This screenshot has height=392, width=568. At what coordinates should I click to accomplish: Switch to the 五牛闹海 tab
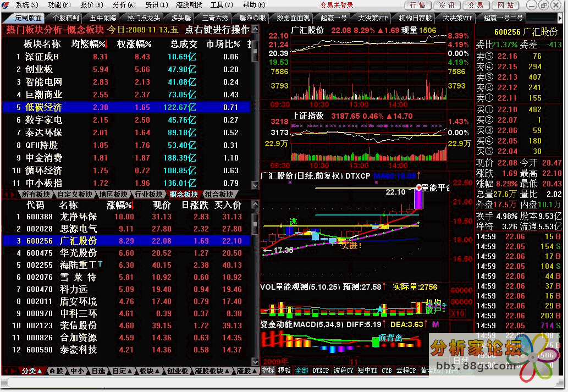point(103,18)
